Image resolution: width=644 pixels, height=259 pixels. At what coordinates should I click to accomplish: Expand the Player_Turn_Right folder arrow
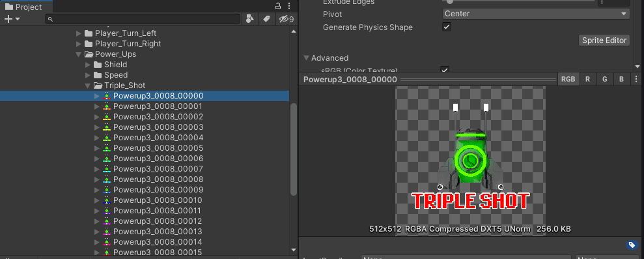point(78,44)
